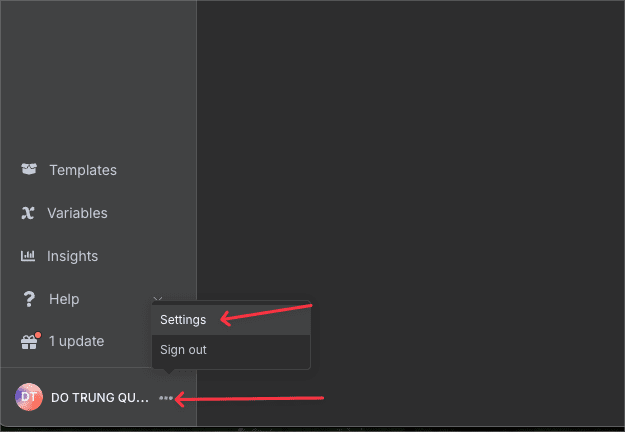Viewport: 625px width, 432px height.
Task: Click the Help label in sidebar
Action: pos(64,299)
